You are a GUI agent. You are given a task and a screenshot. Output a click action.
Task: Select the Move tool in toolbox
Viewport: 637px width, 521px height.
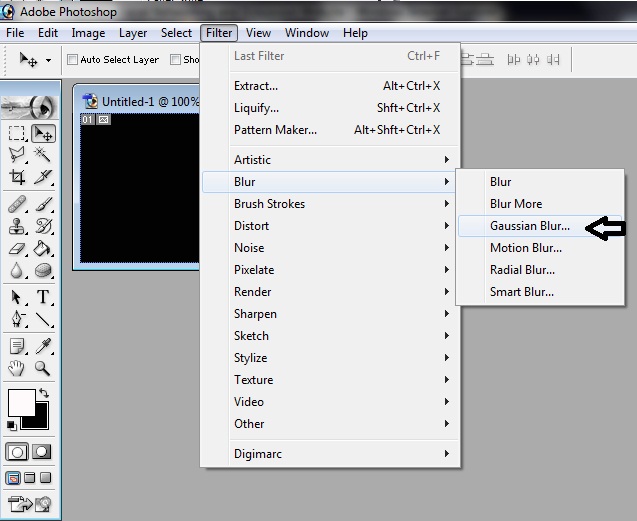(43, 133)
